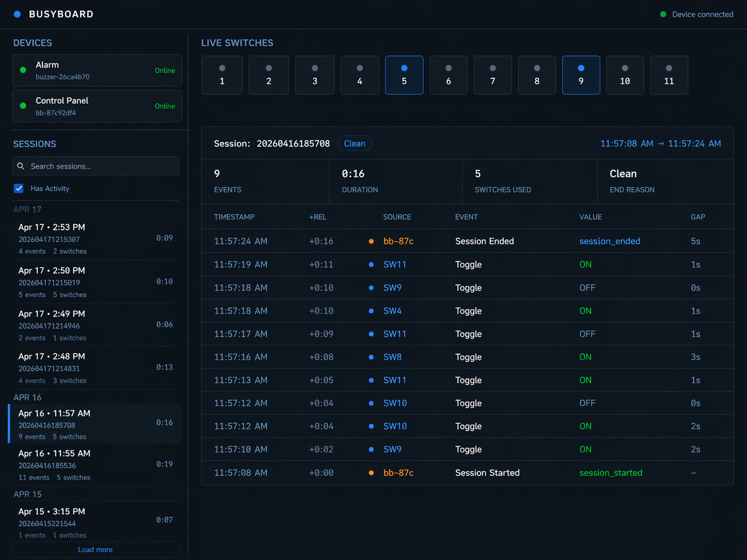747x560 pixels.
Task: Click the Load more link
Action: pyautogui.click(x=95, y=550)
